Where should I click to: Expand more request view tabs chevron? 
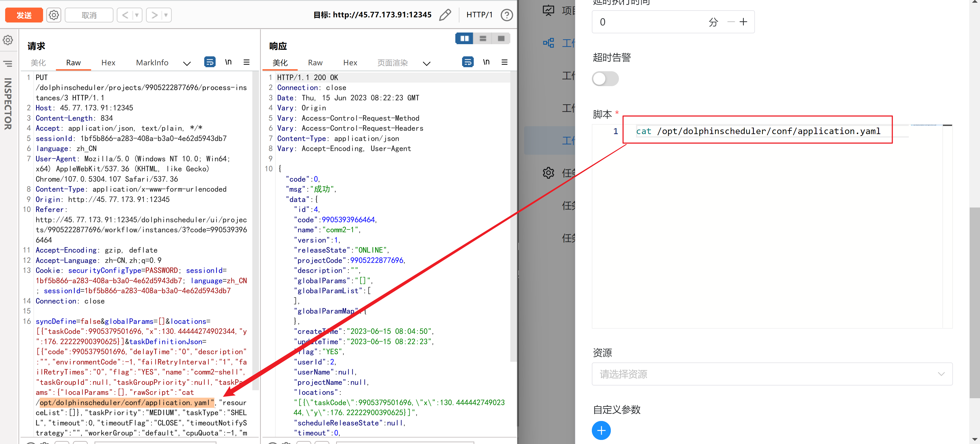pos(187,64)
